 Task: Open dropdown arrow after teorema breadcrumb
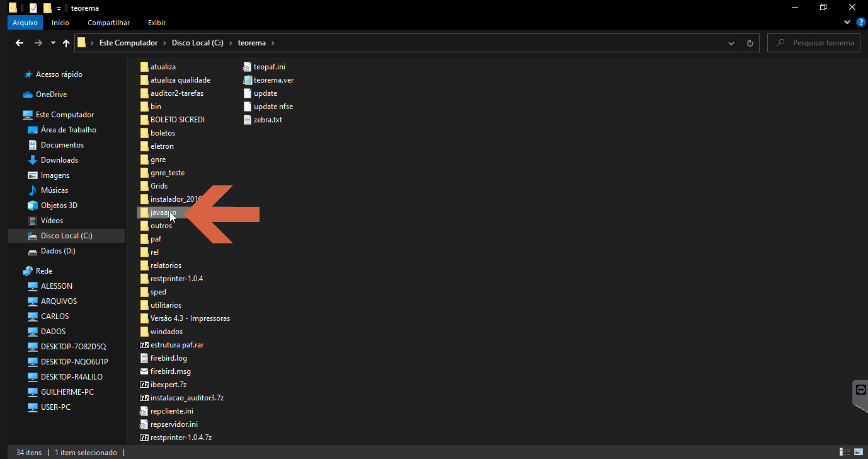point(273,43)
